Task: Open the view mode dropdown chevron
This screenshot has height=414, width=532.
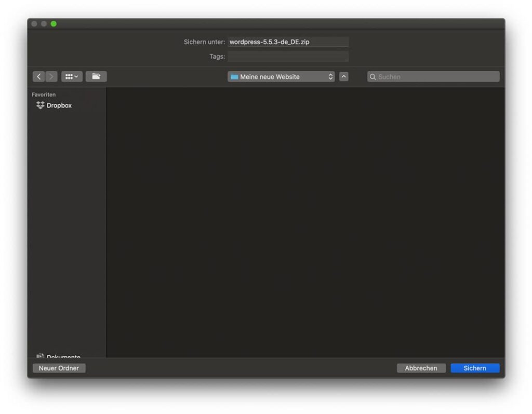Action: click(x=76, y=76)
